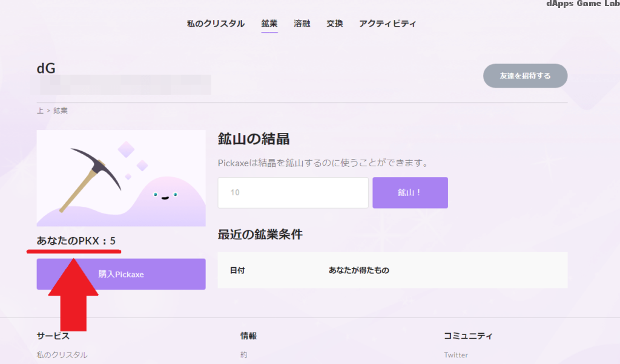The width and height of the screenshot is (620, 364).
Task: Switch to the アクティビティ tab
Action: pos(387,24)
